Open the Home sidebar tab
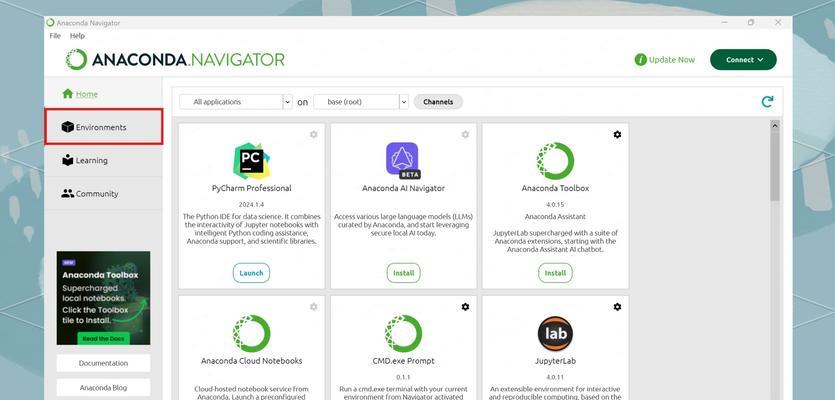The height and width of the screenshot is (400, 835). click(103, 94)
